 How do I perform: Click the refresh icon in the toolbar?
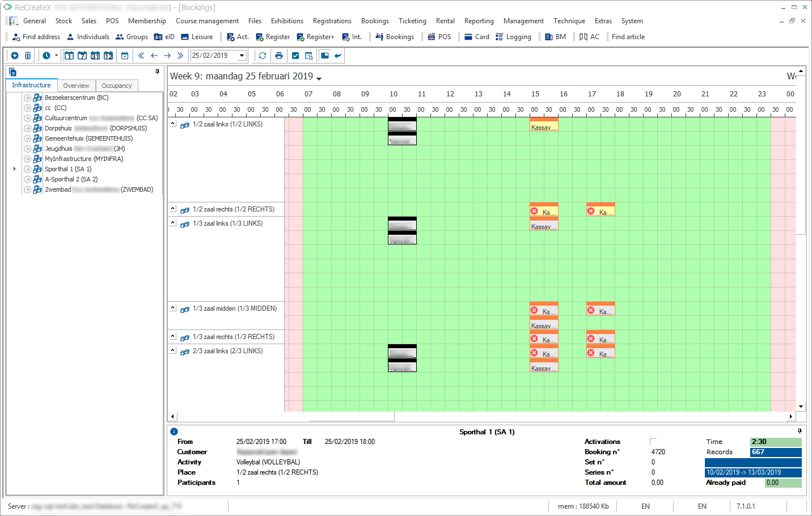pos(263,56)
